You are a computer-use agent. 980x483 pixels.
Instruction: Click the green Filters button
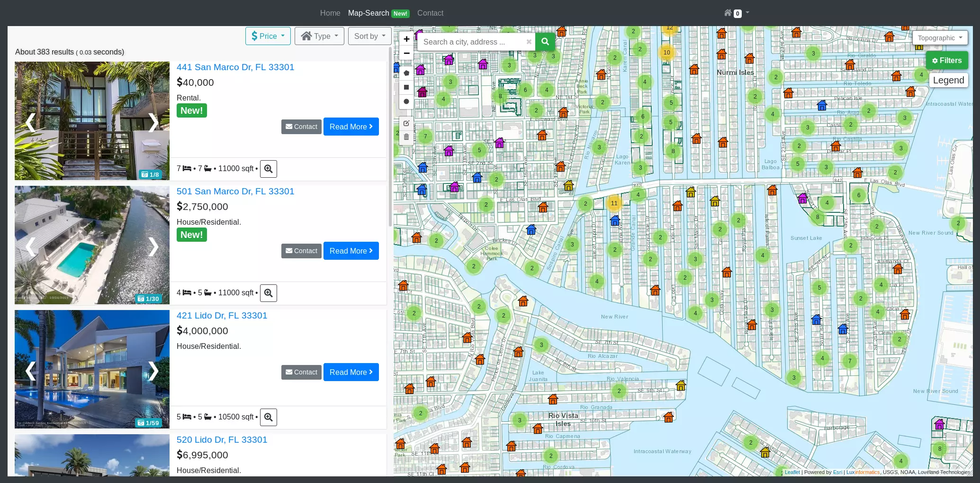[x=946, y=60]
